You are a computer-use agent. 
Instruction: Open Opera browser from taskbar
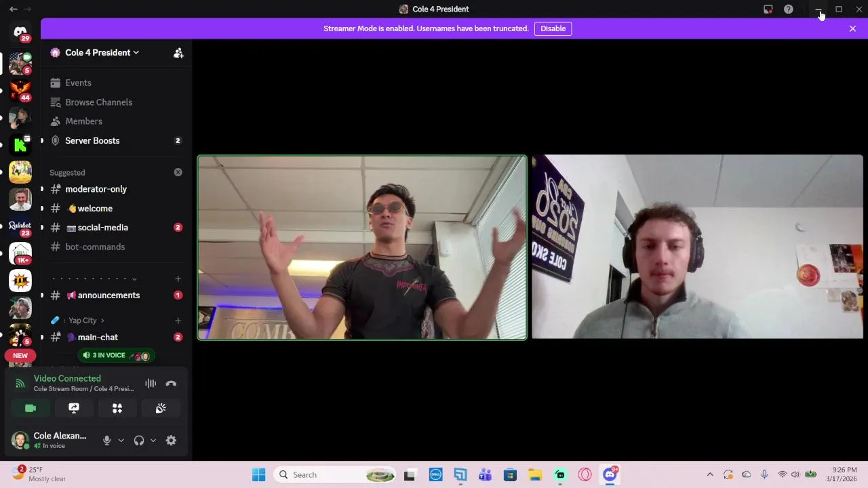[585, 474]
